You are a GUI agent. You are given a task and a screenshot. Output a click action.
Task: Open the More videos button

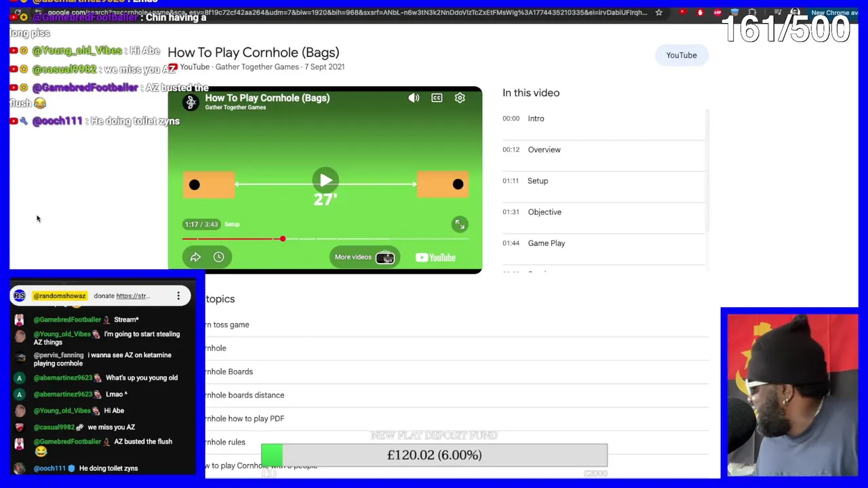pyautogui.click(x=364, y=257)
